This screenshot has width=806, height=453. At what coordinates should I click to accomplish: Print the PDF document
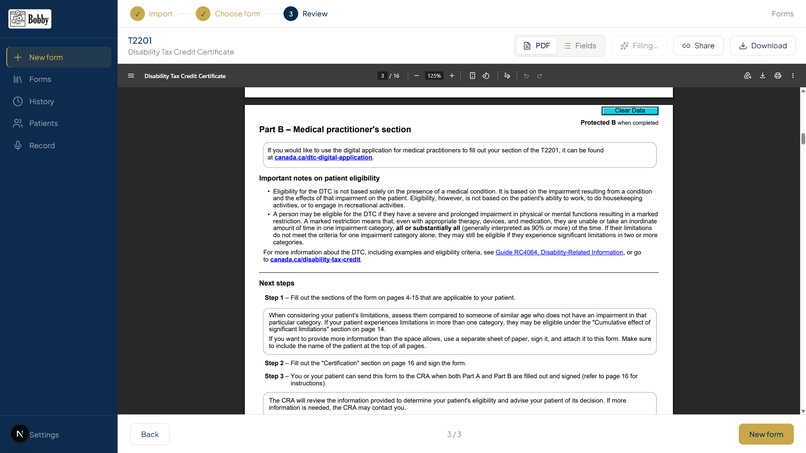(778, 76)
